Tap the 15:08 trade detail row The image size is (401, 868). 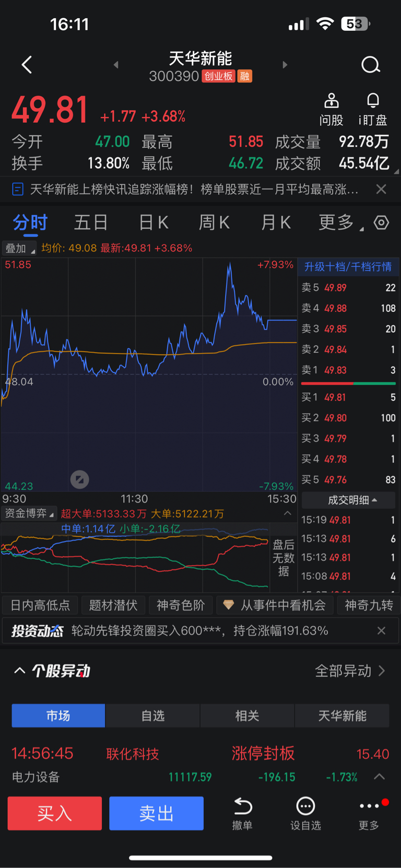[x=348, y=577]
